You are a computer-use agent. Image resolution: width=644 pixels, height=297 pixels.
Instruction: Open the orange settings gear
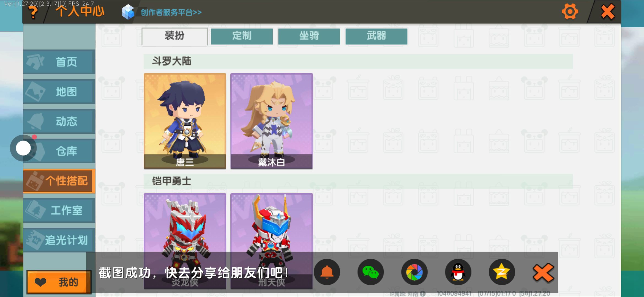coord(570,12)
